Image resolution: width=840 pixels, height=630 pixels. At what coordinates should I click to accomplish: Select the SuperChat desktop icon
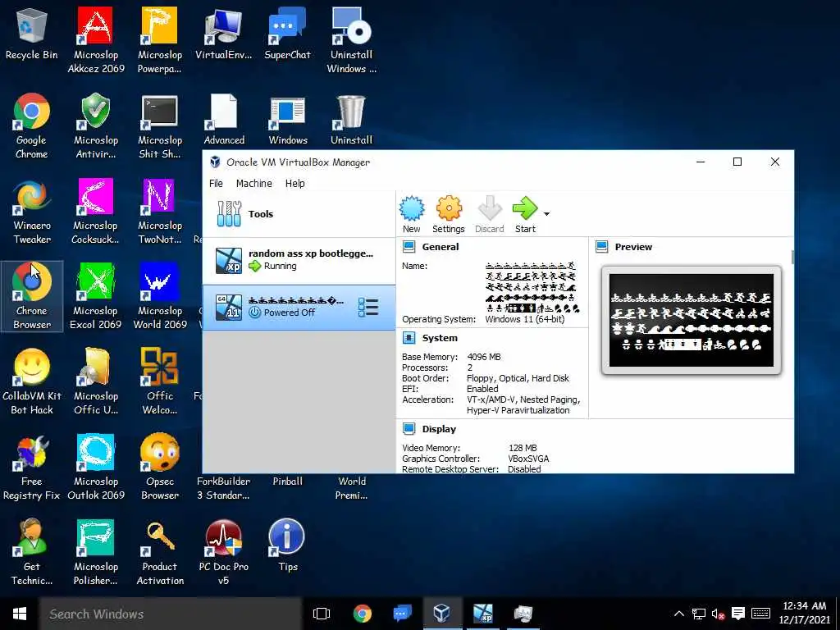point(287,34)
